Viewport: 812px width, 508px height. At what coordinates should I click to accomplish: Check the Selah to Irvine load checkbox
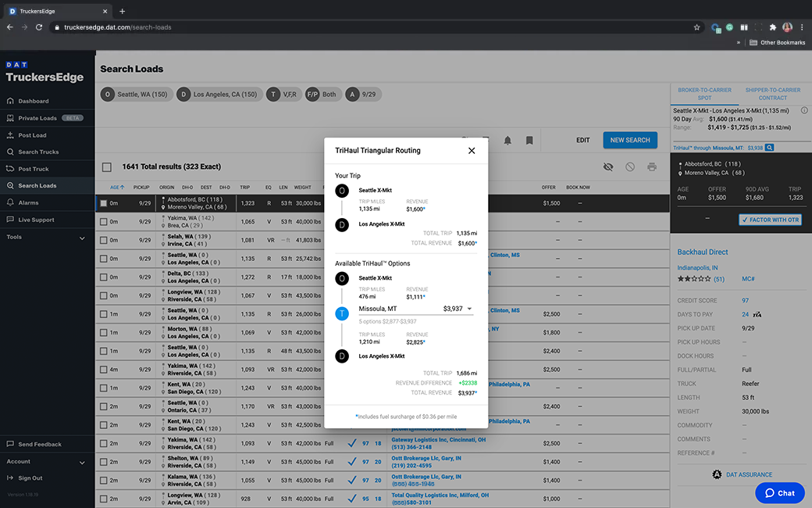tap(104, 241)
